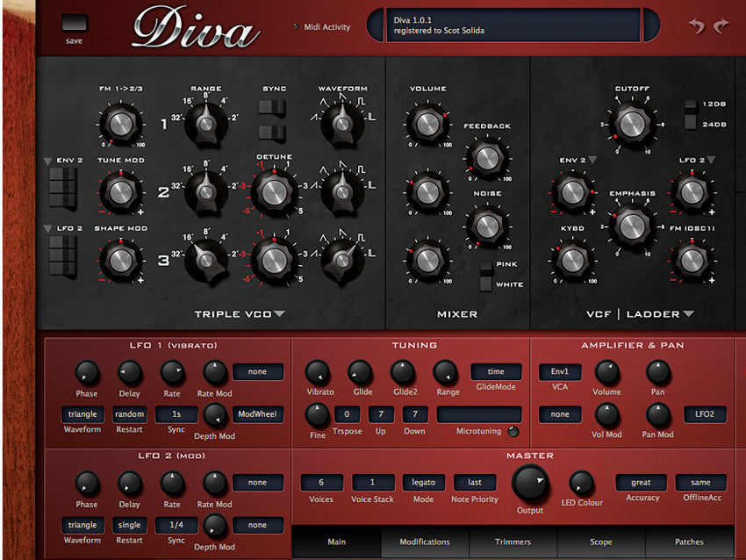
Task: Expand the Triple VCO module menu
Action: coord(280,313)
